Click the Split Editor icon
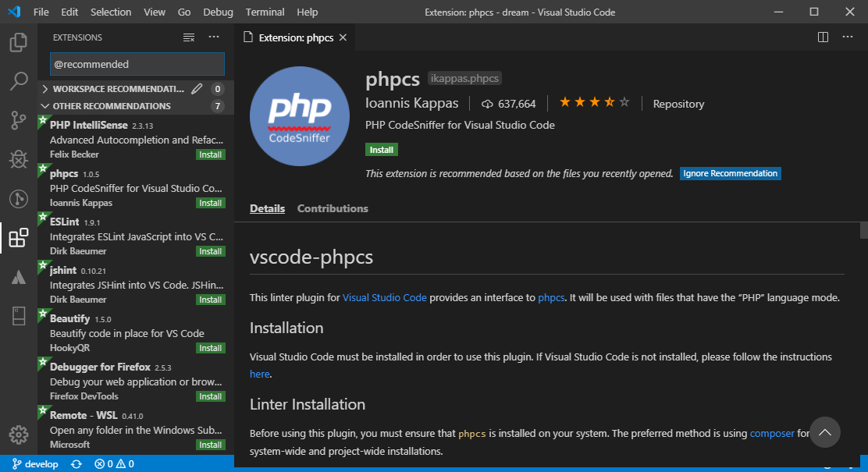The image size is (868, 472). (823, 37)
